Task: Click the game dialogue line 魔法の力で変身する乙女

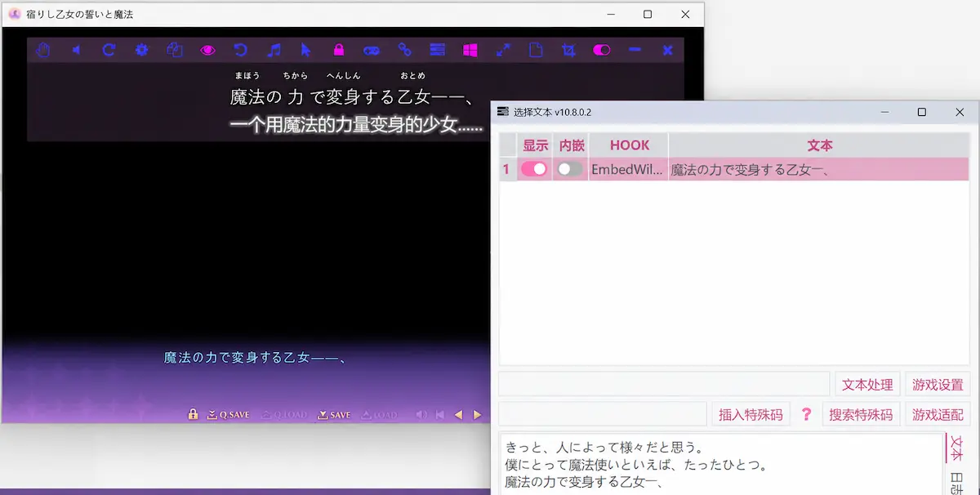Action: pyautogui.click(x=256, y=357)
